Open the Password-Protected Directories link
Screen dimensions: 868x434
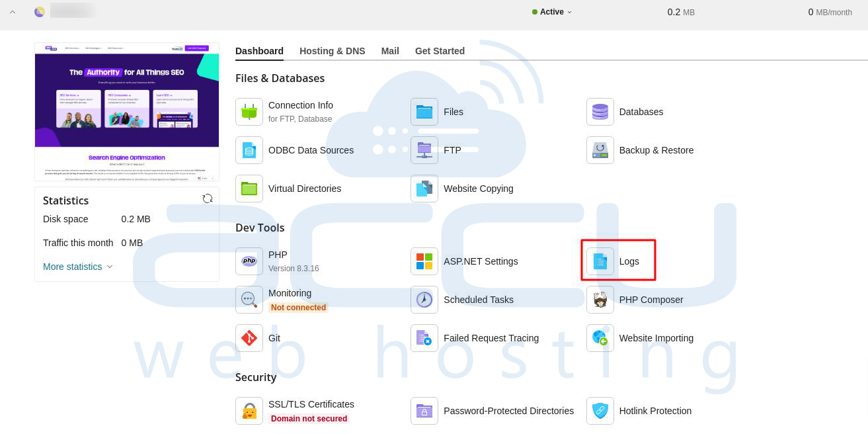coord(508,411)
